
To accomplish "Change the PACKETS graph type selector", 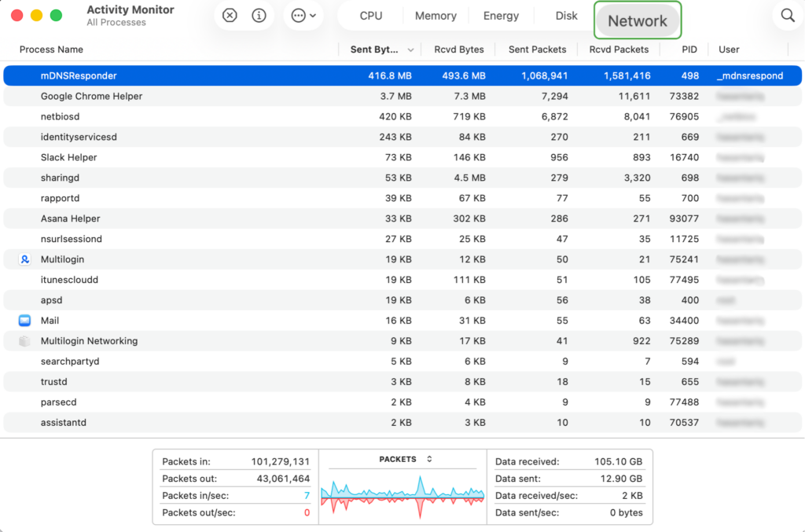I will (x=429, y=459).
